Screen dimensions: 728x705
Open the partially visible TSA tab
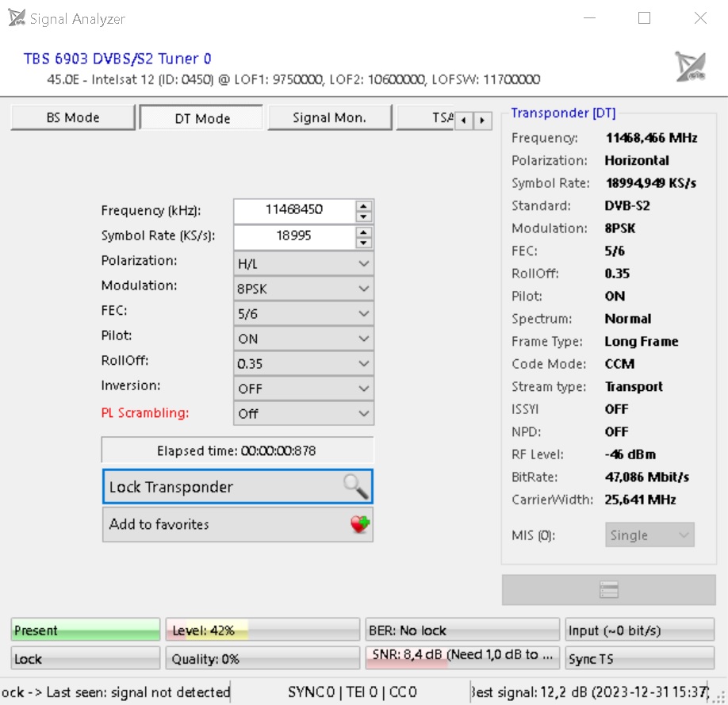coord(425,117)
